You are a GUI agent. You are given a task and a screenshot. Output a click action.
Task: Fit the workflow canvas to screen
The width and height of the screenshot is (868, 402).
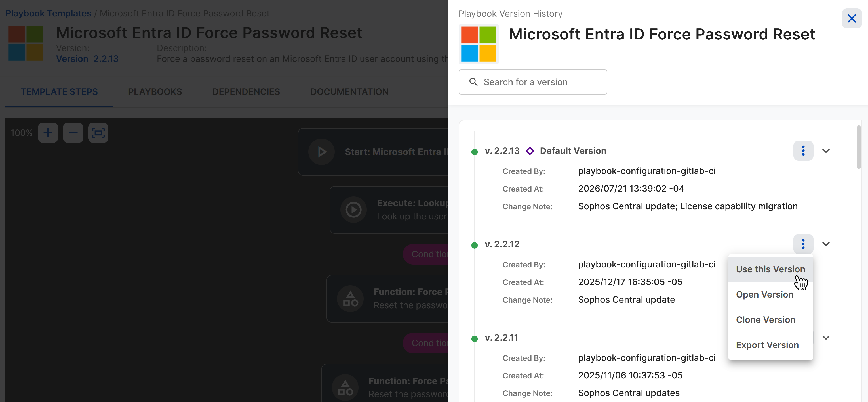98,133
